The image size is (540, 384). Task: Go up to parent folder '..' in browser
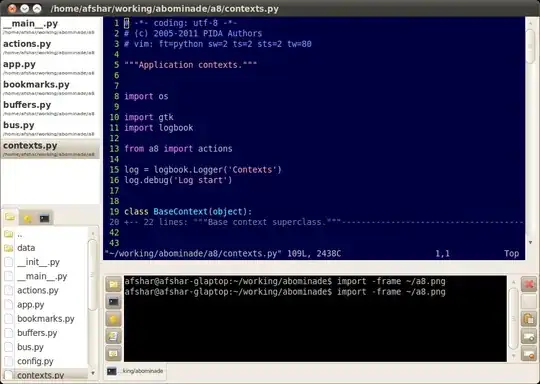tap(45, 235)
